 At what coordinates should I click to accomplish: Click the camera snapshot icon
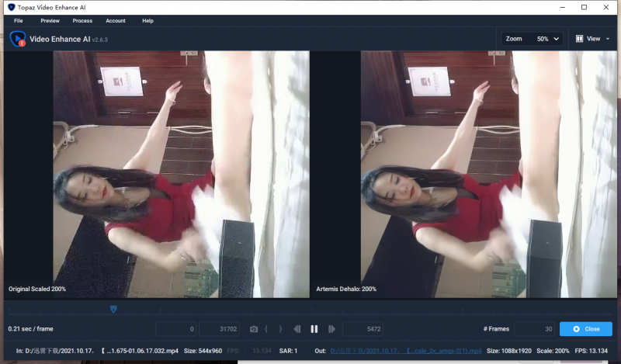pyautogui.click(x=254, y=329)
